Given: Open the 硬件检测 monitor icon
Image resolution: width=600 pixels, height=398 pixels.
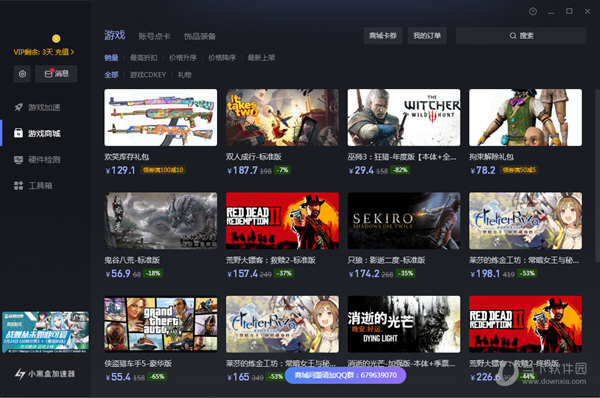Looking at the screenshot, I should coord(18,159).
